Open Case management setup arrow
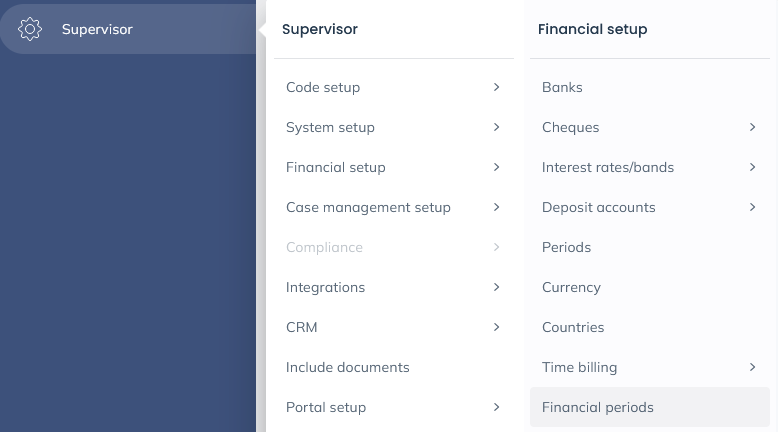Screen dimensions: 778x432 coord(496,207)
